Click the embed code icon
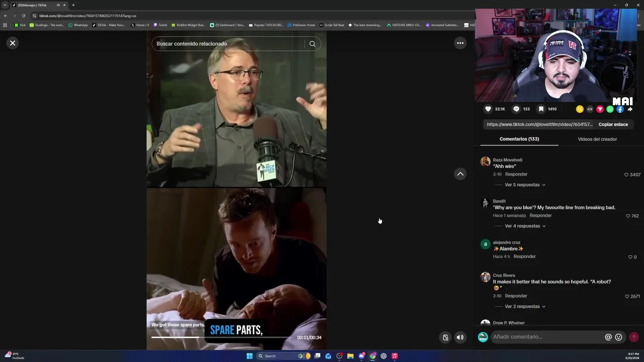This screenshot has height=362, width=644. coord(590,109)
